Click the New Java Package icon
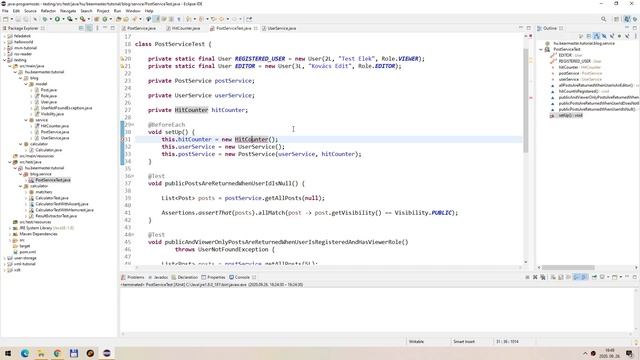The height and width of the screenshot is (360, 640). (x=96, y=19)
